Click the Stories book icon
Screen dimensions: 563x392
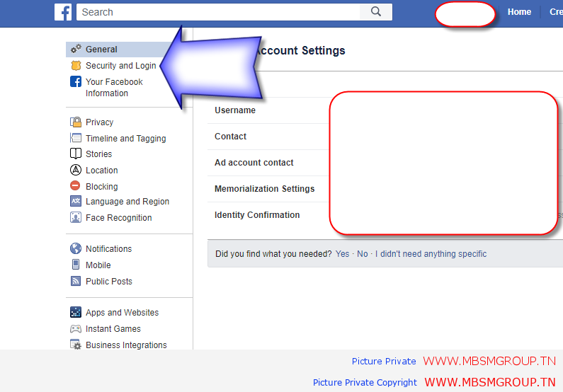pos(76,154)
